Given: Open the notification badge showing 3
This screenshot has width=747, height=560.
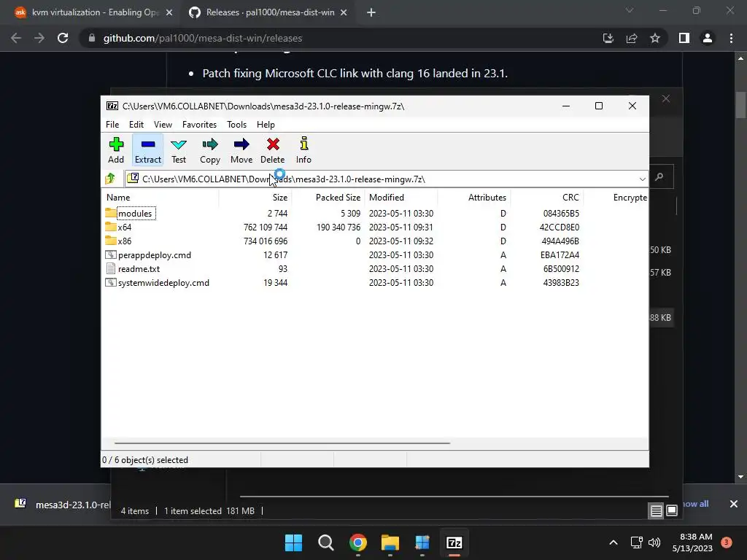Looking at the screenshot, I should click(x=727, y=542).
